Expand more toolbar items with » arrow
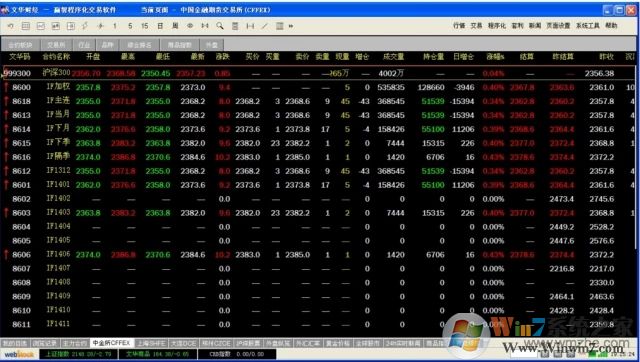 pyautogui.click(x=291, y=26)
